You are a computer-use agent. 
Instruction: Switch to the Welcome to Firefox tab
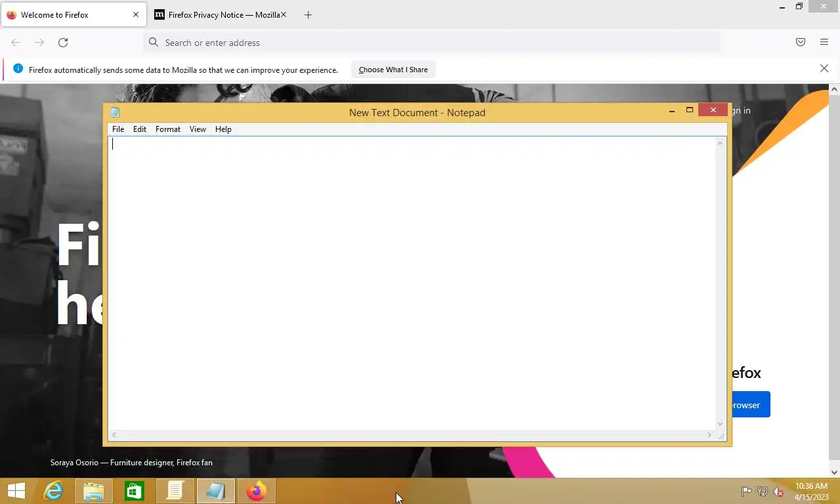[72, 14]
